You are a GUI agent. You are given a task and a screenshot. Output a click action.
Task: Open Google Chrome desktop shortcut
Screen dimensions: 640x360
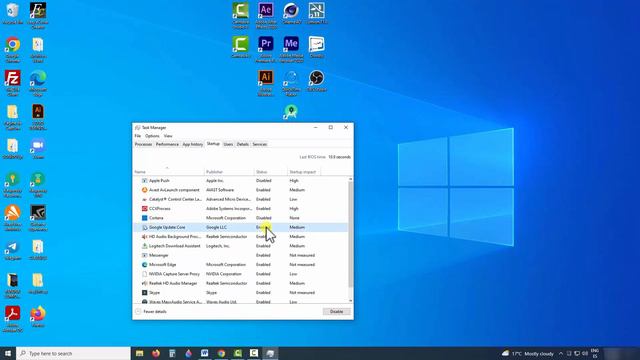click(x=13, y=49)
